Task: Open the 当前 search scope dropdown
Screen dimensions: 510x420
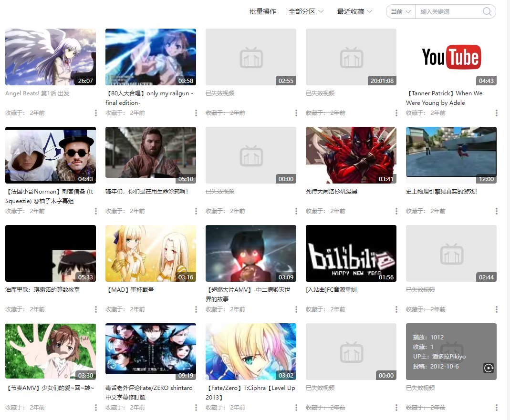Action: click(401, 12)
